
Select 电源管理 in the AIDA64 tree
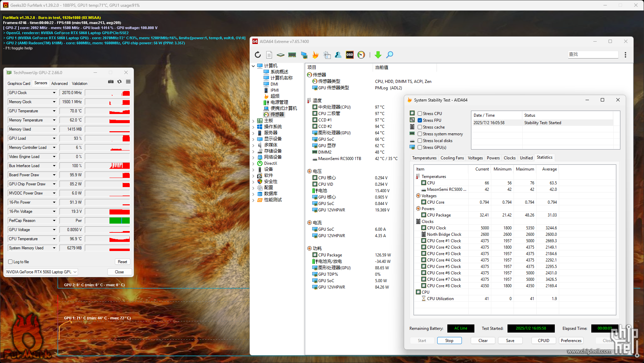point(279,102)
